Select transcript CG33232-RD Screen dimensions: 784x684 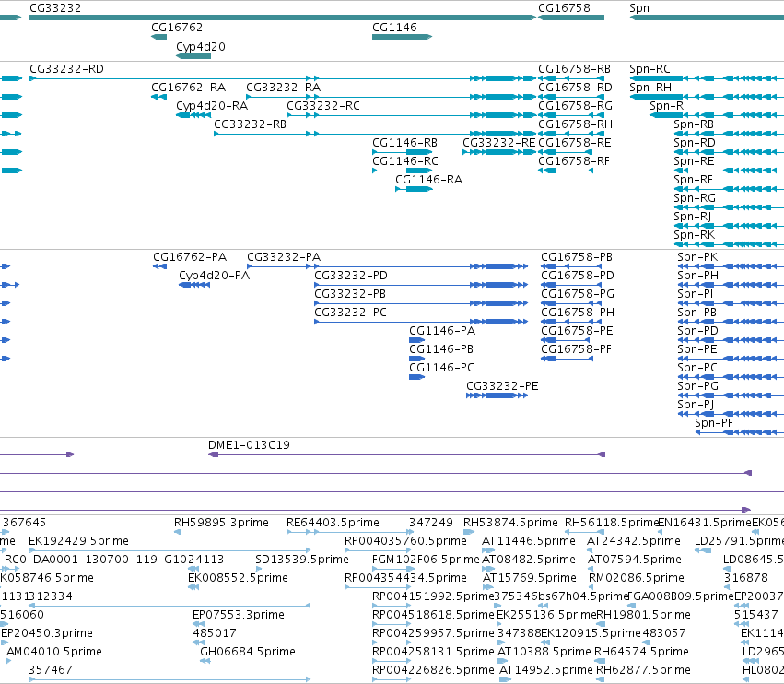point(66,69)
